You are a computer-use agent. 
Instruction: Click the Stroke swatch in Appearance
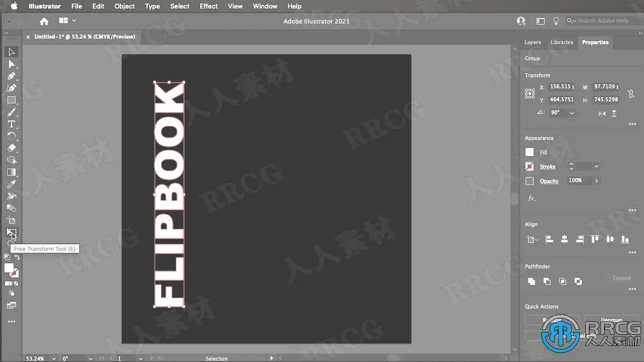(x=529, y=166)
